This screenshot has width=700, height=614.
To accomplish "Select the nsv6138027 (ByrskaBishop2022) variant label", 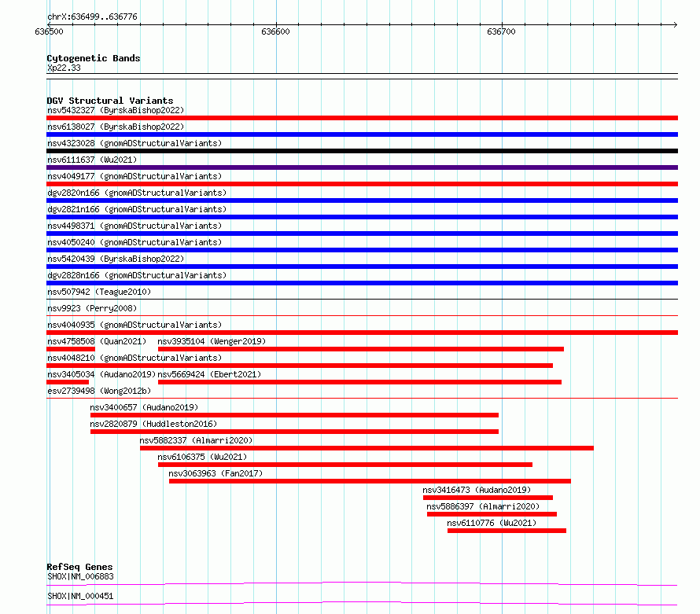I will pos(116,127).
